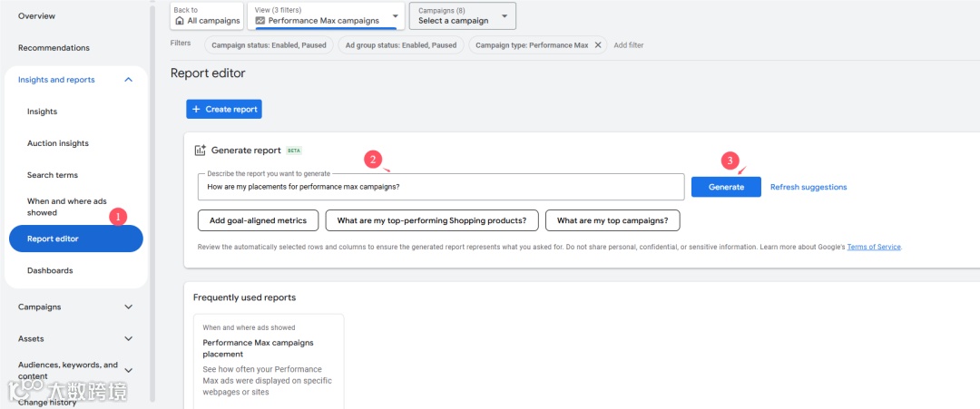Click Ad group status: Enabled, Paused chip
The width and height of the screenshot is (980, 409).
[401, 45]
